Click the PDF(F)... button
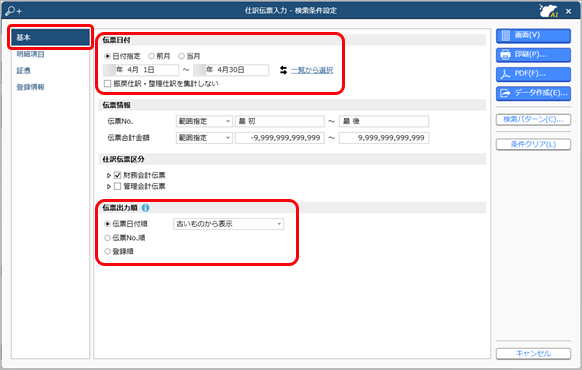Screen dimensions: 582x370 533,74
